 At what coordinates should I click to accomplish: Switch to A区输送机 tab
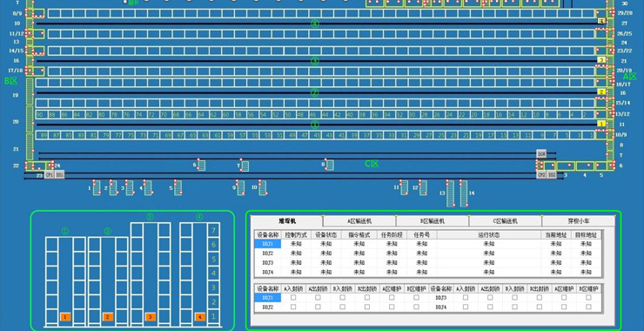click(x=359, y=221)
